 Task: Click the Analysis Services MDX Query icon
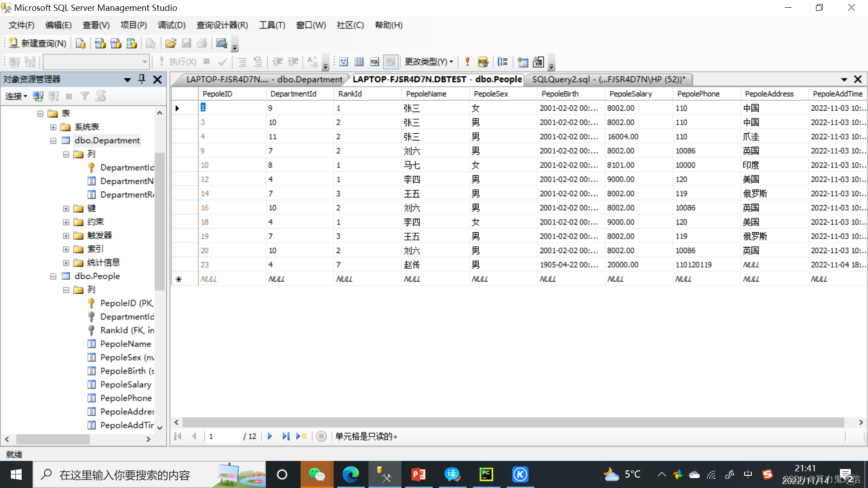pyautogui.click(x=100, y=43)
